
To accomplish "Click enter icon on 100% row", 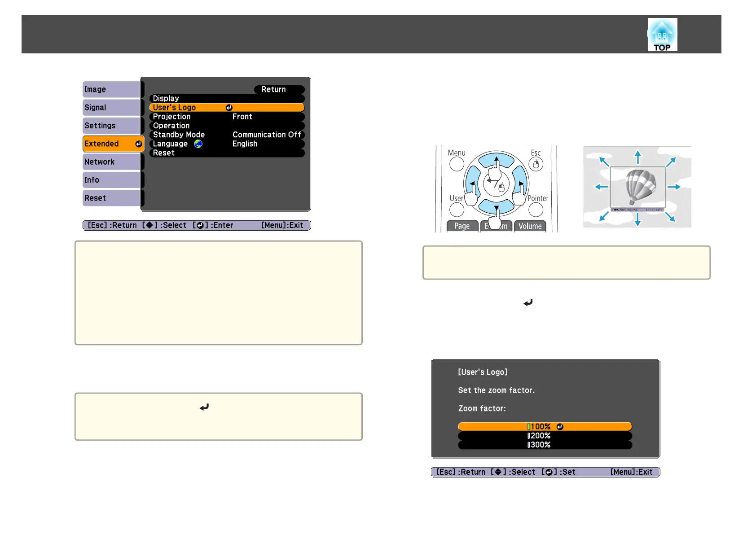I will pyautogui.click(x=560, y=427).
